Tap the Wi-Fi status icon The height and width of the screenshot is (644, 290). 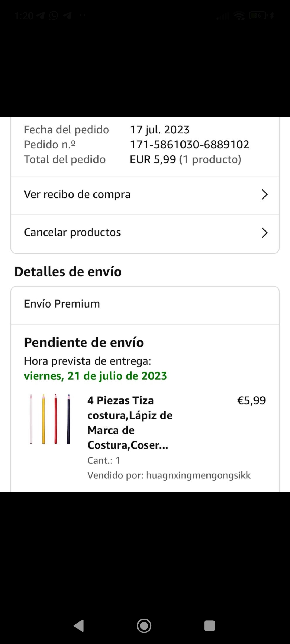coord(239,16)
